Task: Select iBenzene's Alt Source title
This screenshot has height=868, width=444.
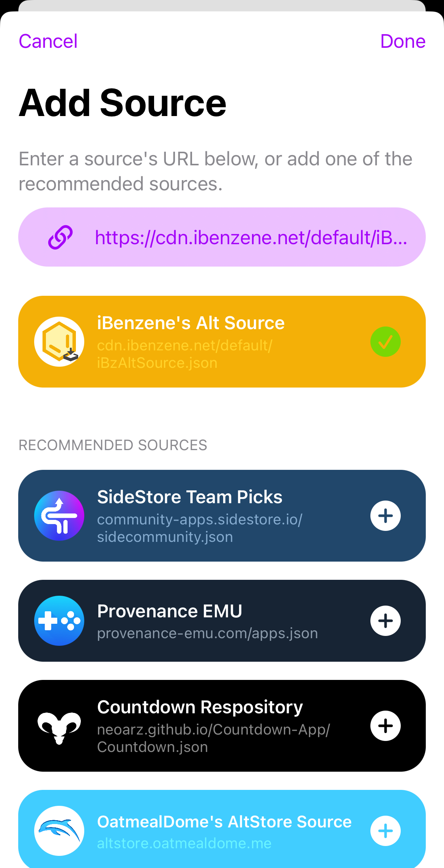Action: click(191, 323)
